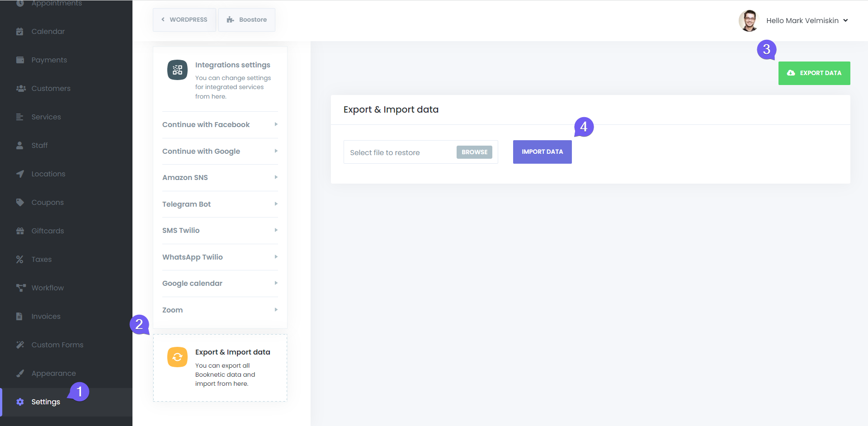Open Staff text in the sidebar

pos(39,145)
